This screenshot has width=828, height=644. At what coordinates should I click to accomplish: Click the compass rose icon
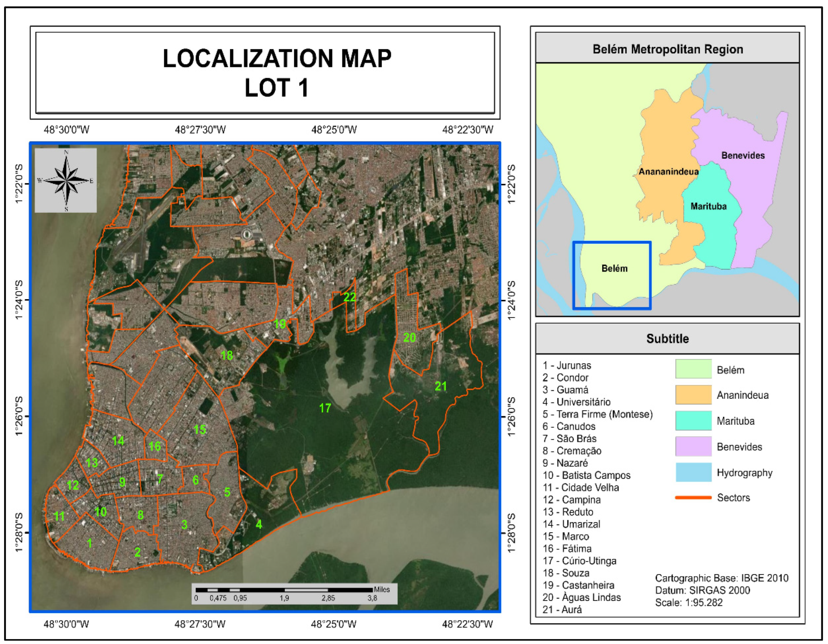pos(66,180)
